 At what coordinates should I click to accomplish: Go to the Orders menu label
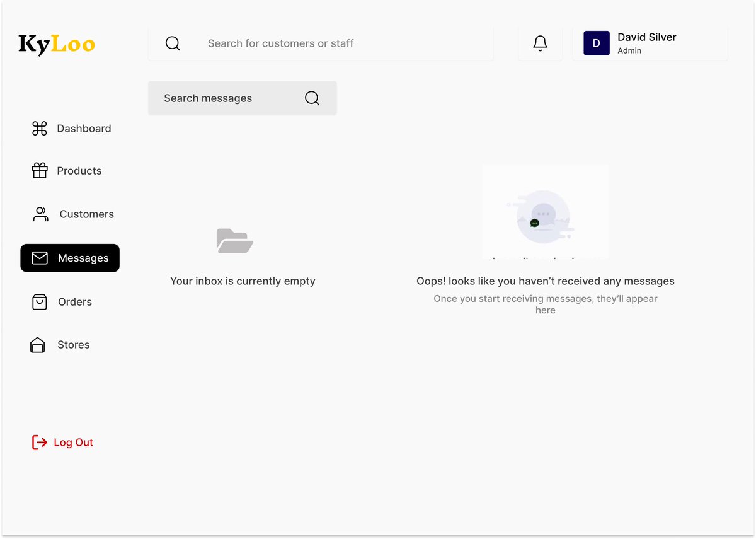pyautogui.click(x=75, y=302)
